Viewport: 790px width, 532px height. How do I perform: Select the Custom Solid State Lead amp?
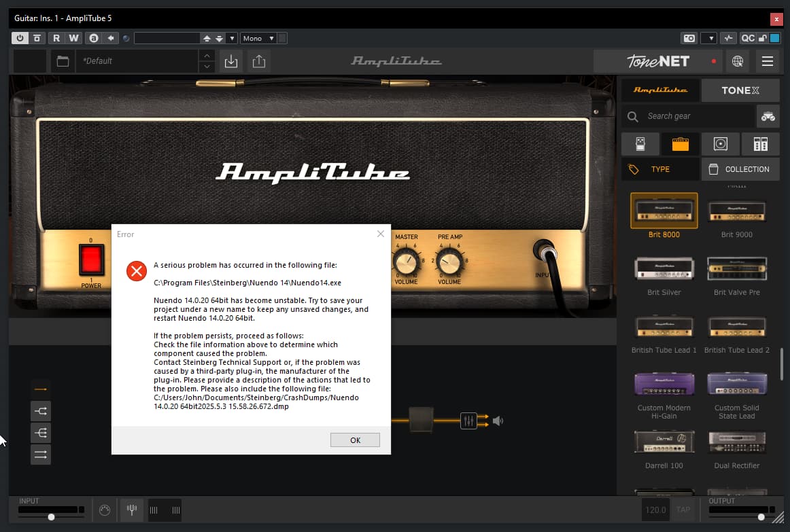(x=736, y=395)
